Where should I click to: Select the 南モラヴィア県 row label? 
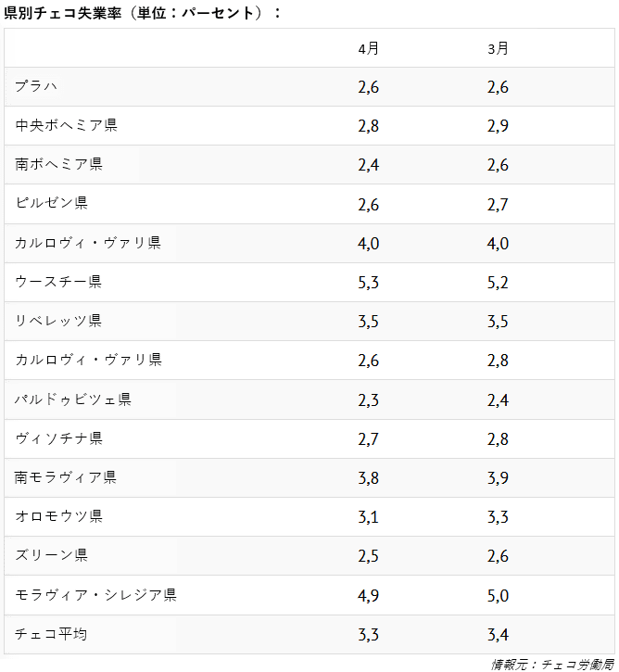[x=66, y=477]
